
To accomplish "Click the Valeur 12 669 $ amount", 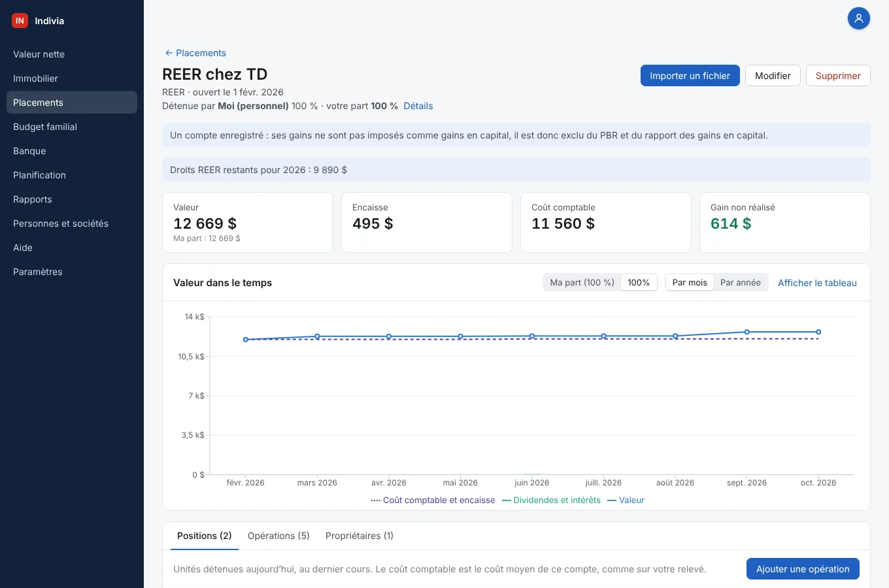I will point(205,223).
